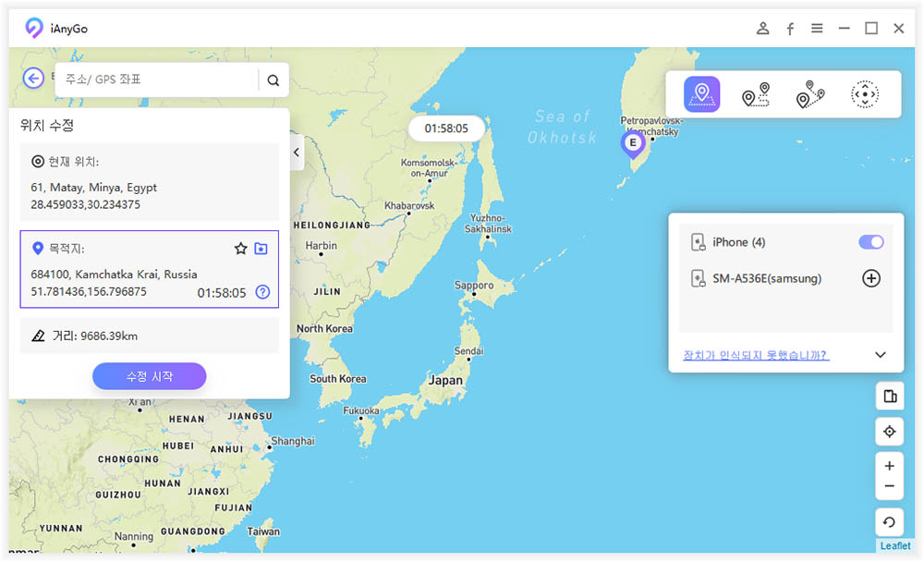Star the Kamchatka destination as favorite
The image size is (924, 562).
(x=240, y=248)
